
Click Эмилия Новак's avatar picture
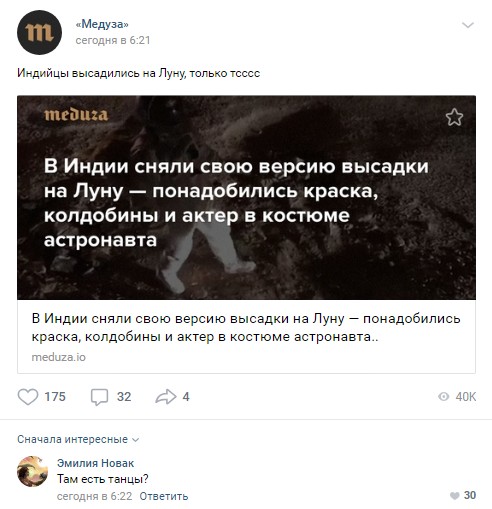tap(32, 471)
